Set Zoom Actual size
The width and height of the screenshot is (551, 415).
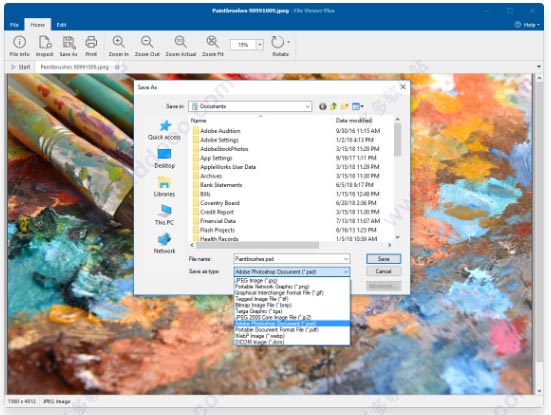tap(181, 46)
